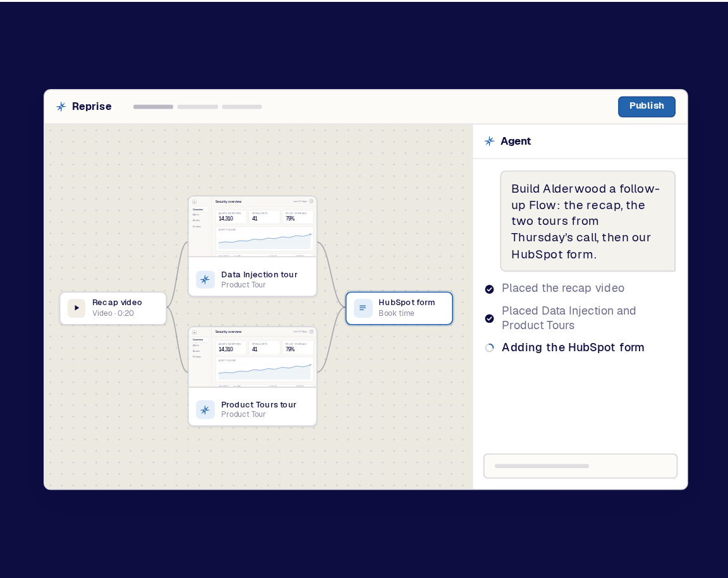Click the Build Alderwood prompt message bubble
Screen dimensions: 728x578
(x=587, y=221)
